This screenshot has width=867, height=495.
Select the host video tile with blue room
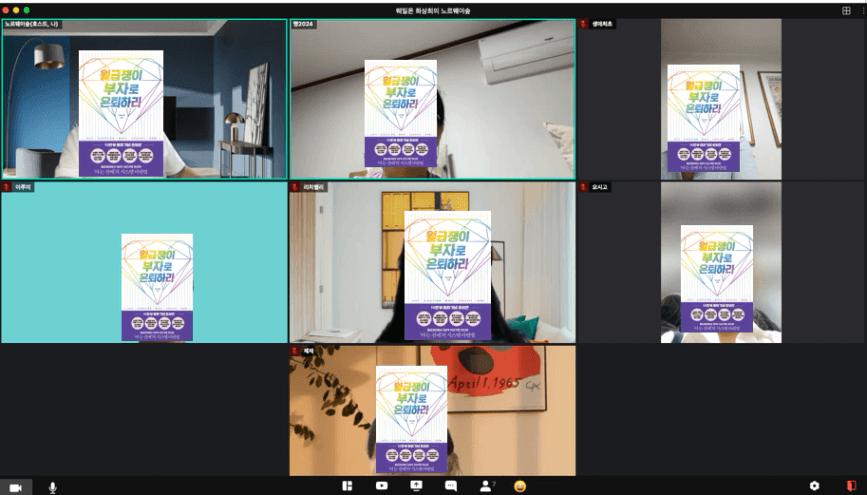point(144,100)
